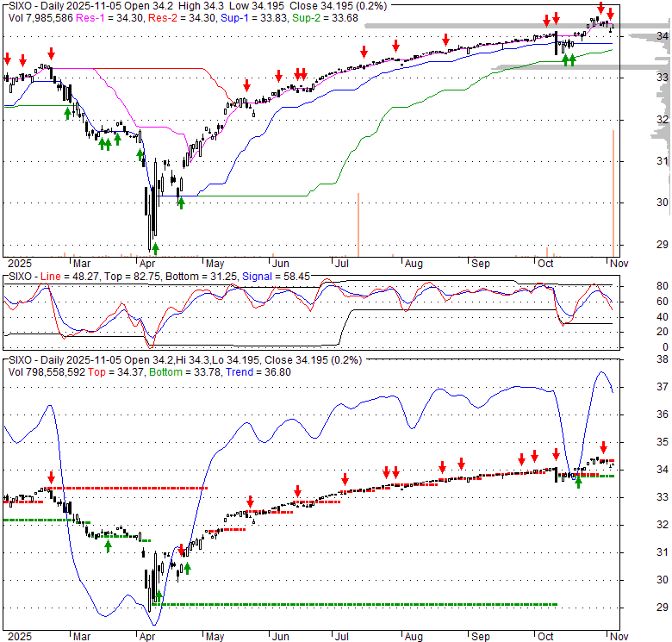Screen dimensions: 672x642
Task: Select the red sell arrow in February on the bottom chart
Action: pyautogui.click(x=51, y=477)
